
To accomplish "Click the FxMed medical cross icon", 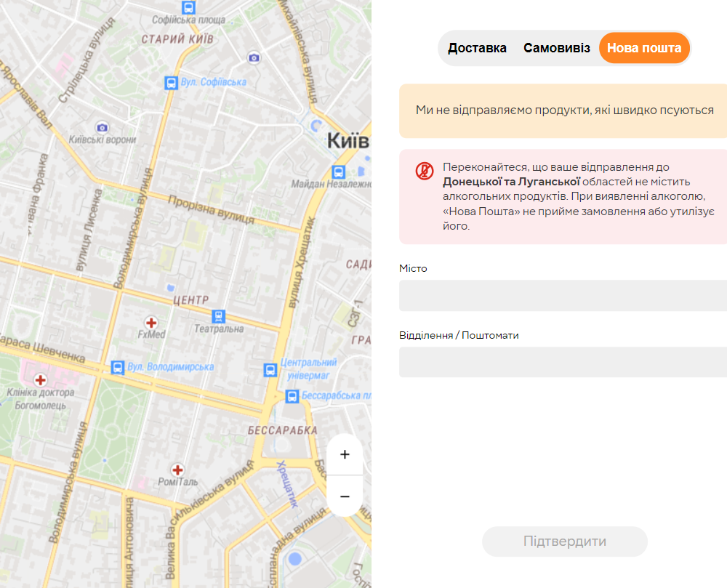I will click(x=150, y=322).
